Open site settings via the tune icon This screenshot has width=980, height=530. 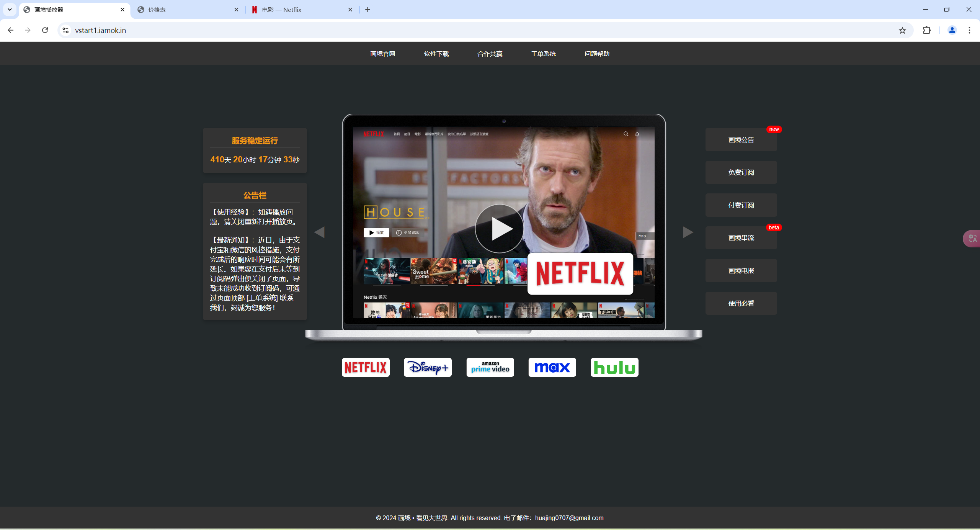click(65, 30)
